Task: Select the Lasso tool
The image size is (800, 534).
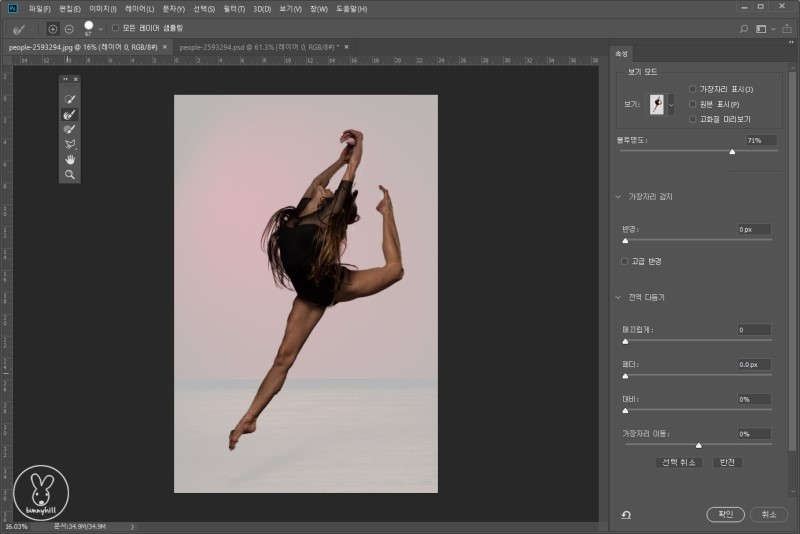Action: tap(70, 145)
